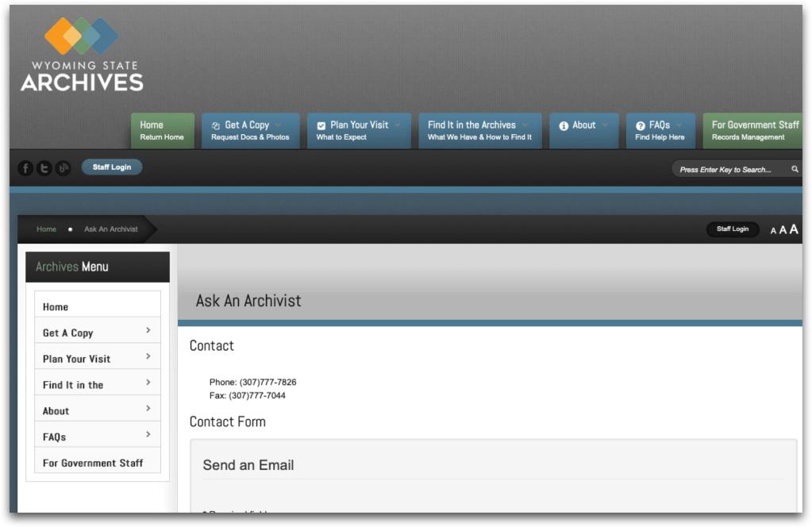
Task: Click the search input field
Action: click(x=730, y=169)
